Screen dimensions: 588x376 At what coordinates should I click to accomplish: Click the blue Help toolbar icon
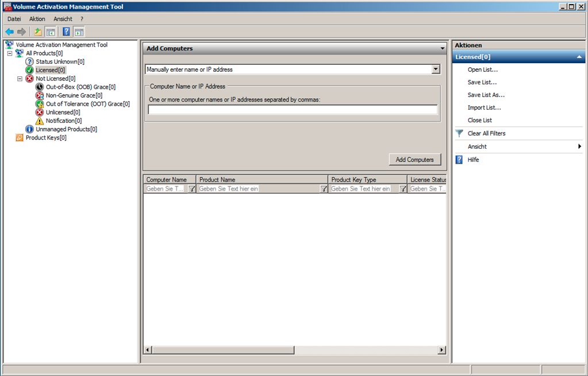pyautogui.click(x=66, y=32)
